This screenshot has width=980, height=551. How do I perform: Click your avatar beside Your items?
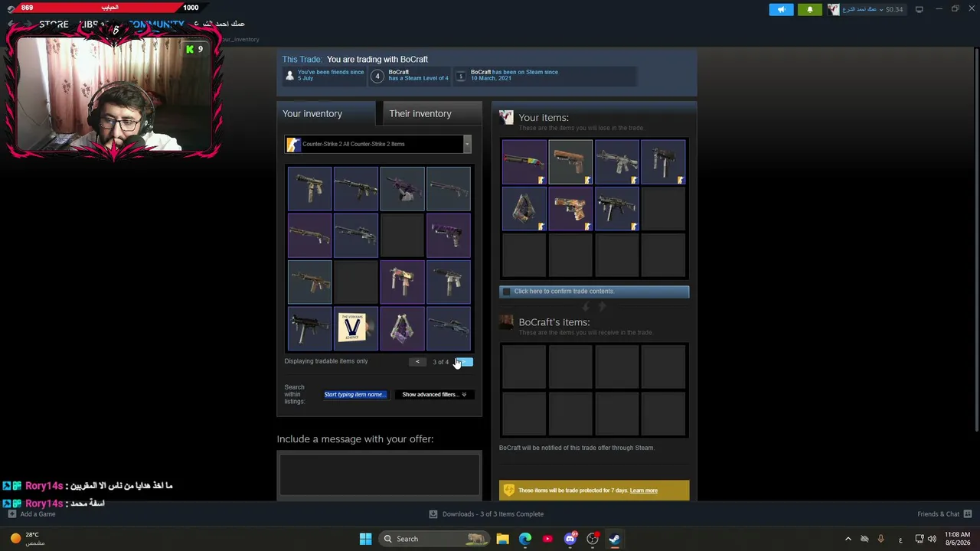[506, 117]
